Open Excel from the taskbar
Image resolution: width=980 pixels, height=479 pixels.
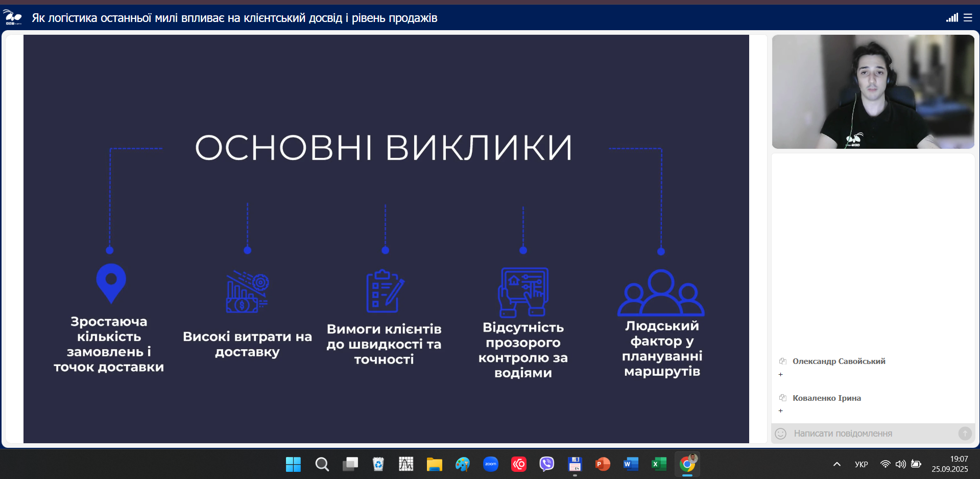coord(659,464)
